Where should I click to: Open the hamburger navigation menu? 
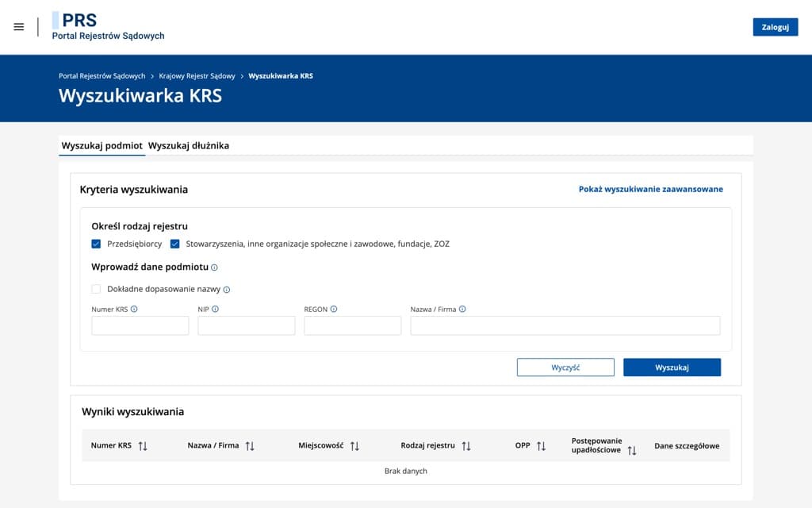[x=19, y=26]
